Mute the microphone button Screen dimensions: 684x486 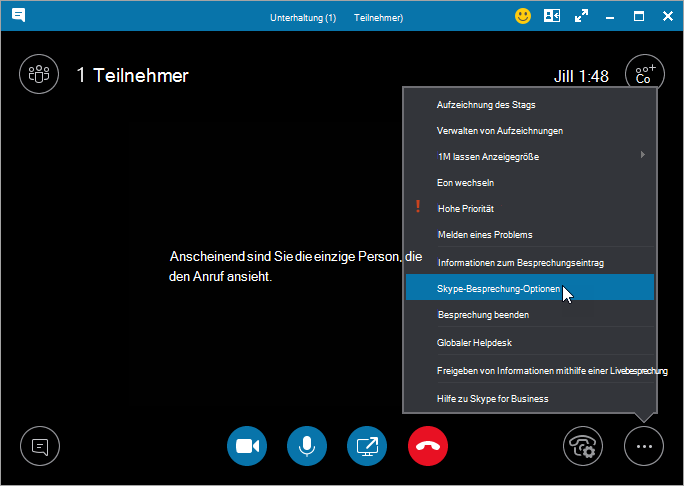click(307, 446)
